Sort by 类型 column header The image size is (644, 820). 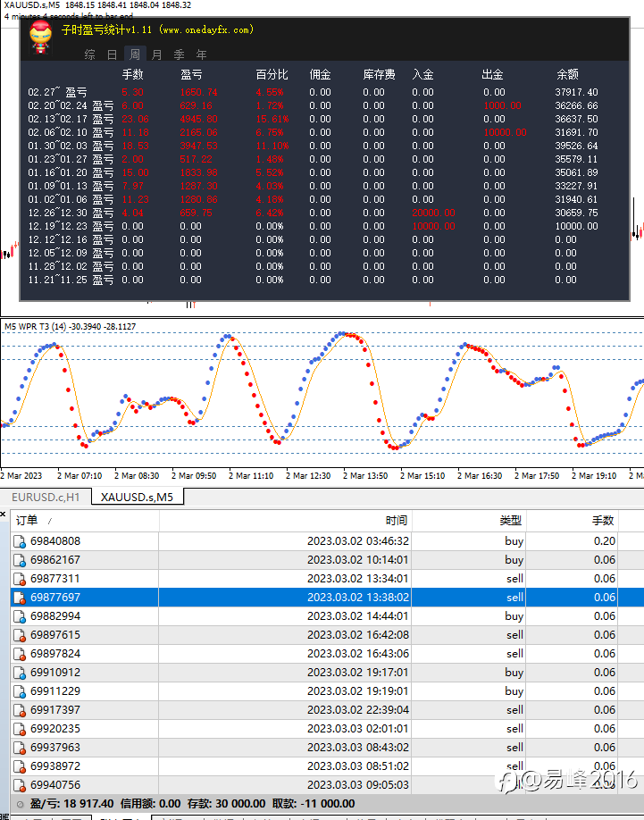point(469,521)
